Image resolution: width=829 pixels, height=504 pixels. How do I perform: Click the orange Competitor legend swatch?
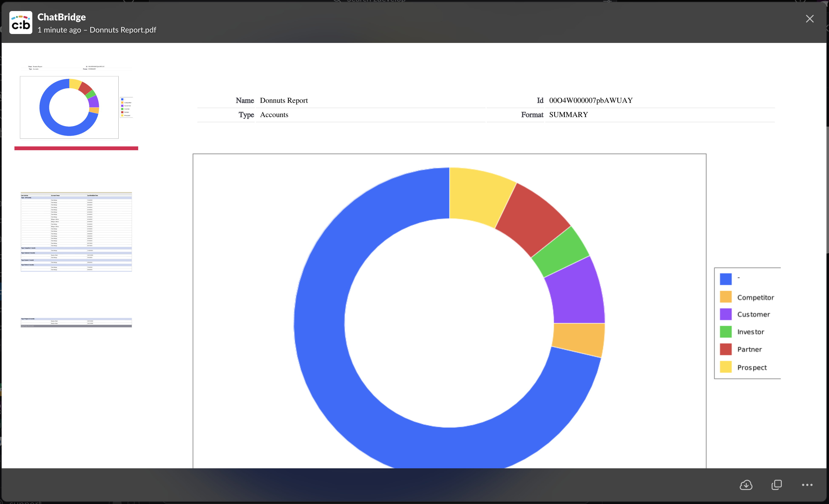point(725,297)
